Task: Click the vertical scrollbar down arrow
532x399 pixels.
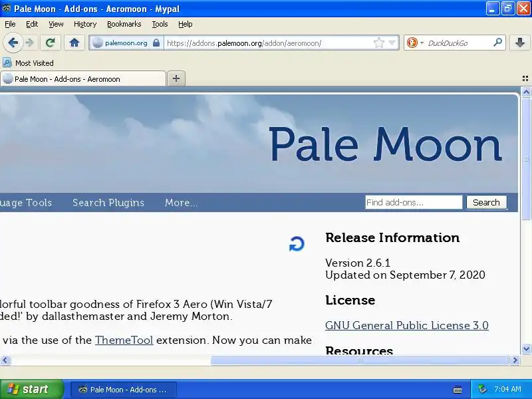Action: [x=526, y=348]
